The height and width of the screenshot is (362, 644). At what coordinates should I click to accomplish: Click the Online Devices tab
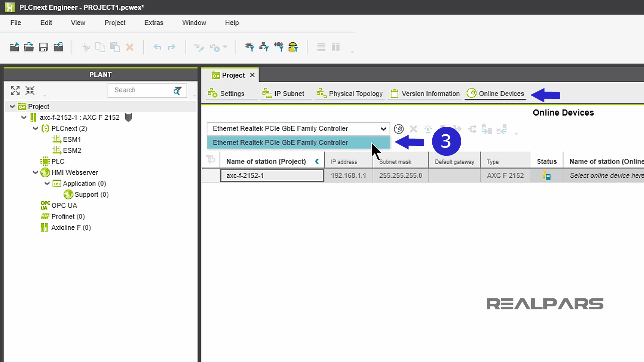[501, 93]
